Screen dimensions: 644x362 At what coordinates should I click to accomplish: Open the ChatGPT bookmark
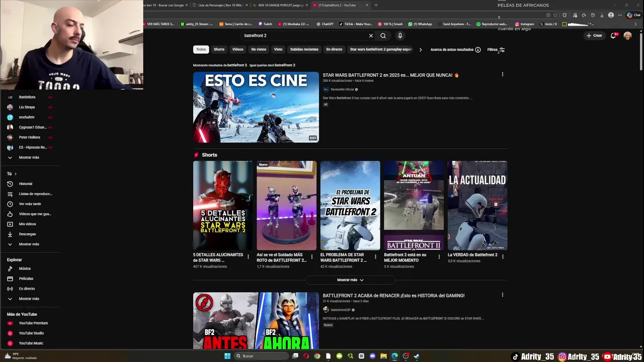tap(325, 24)
